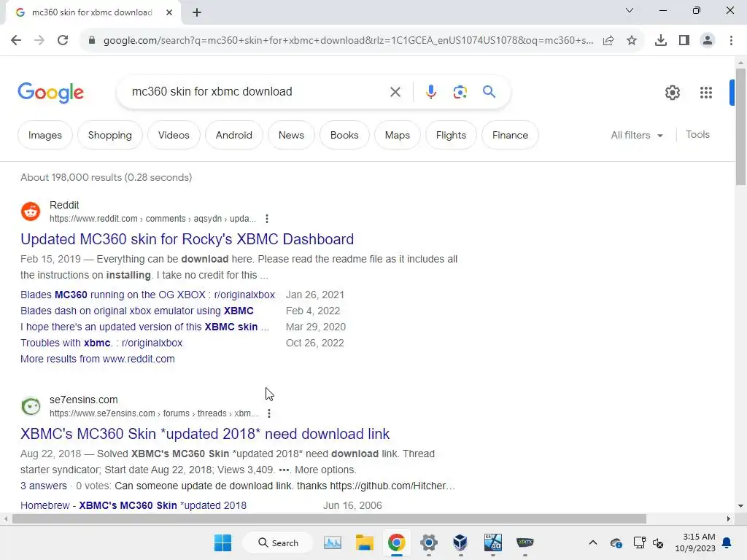Open the search Tools button
The height and width of the screenshot is (560, 747).
(x=697, y=135)
